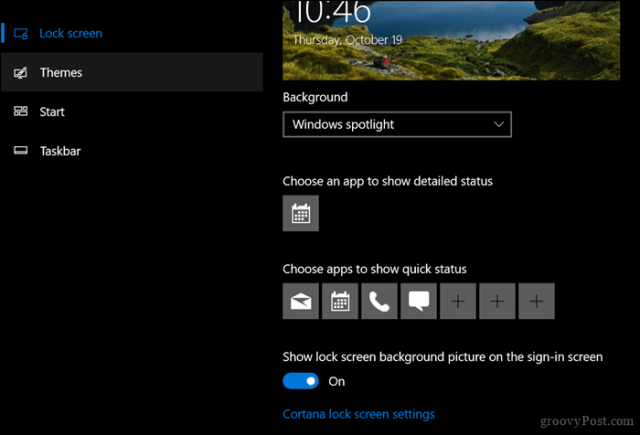Change the detailed status Calendar app tile

point(300,213)
